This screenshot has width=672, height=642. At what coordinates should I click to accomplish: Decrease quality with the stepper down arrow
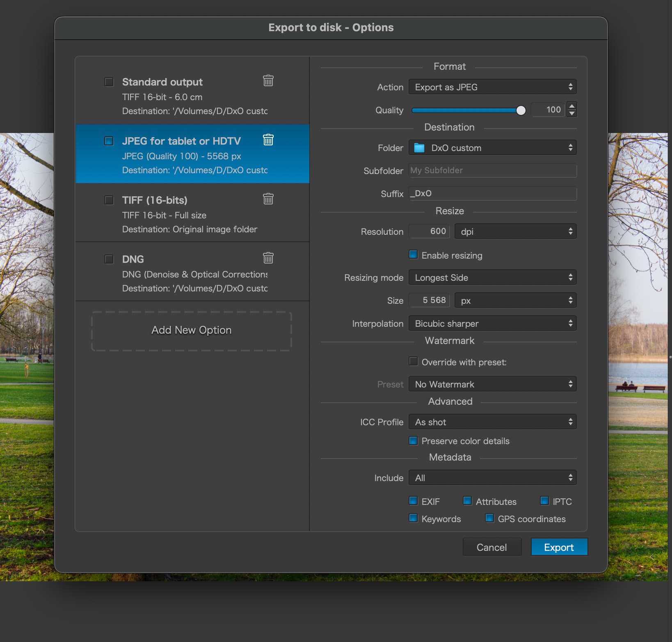click(x=572, y=113)
